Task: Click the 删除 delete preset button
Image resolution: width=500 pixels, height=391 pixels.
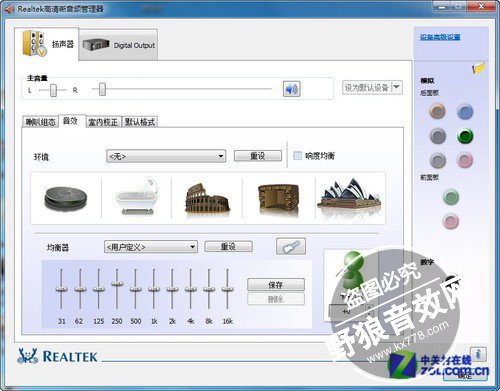Action: pos(276,299)
